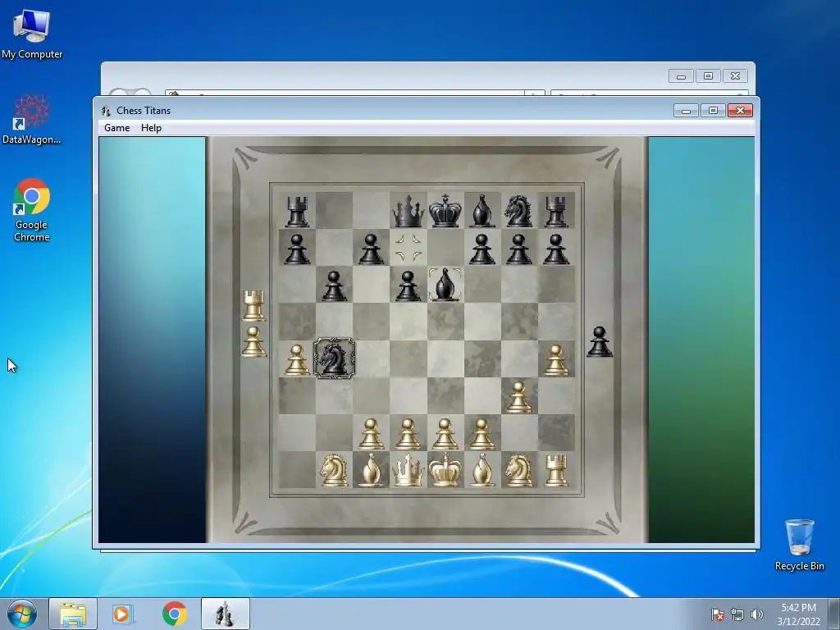Open the Recycle Bin
This screenshot has width=840, height=630.
pyautogui.click(x=799, y=545)
